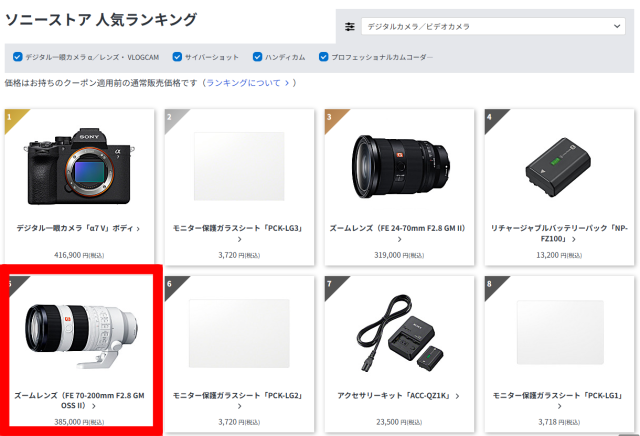Click the filter sliders icon beside the dropdown
Screen dimensions: 640x436
349,26
